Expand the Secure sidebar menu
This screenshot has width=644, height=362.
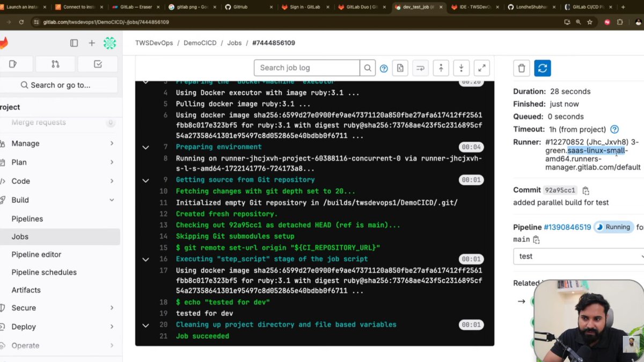(60, 308)
